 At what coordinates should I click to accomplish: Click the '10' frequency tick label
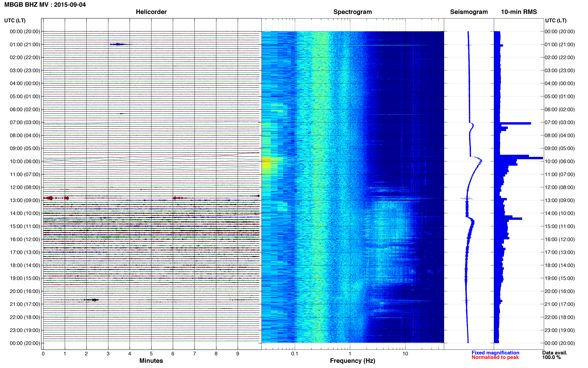405,354
